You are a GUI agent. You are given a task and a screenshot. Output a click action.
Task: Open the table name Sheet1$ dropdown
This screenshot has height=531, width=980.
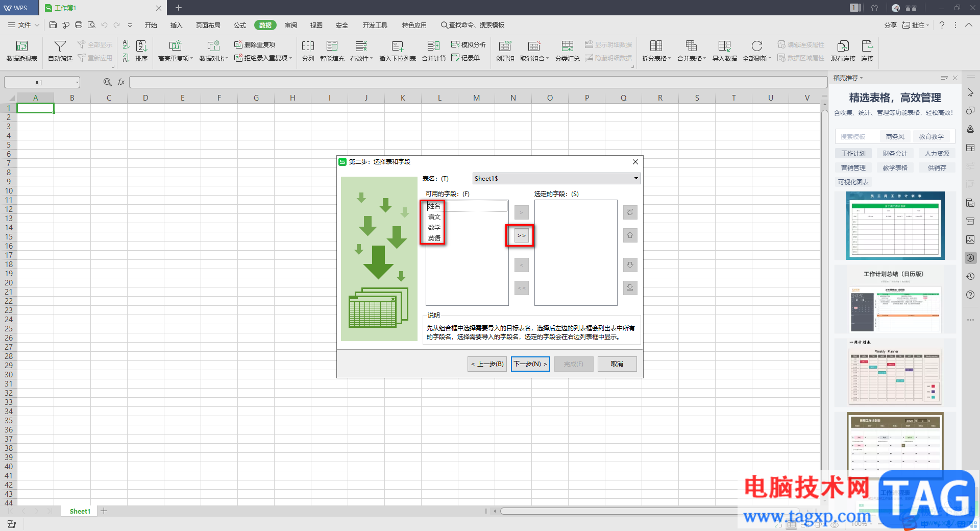(x=636, y=178)
